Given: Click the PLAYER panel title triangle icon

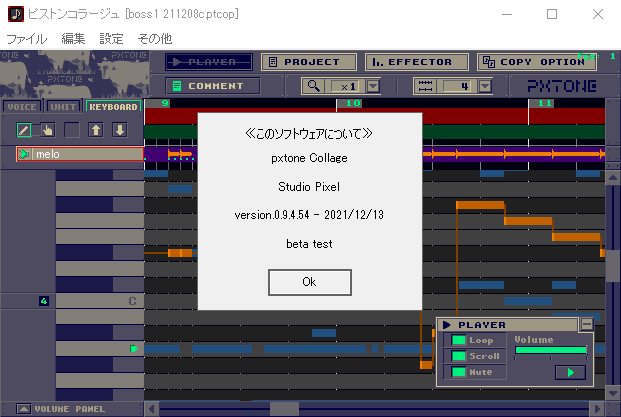Looking at the screenshot, I should tap(447, 325).
